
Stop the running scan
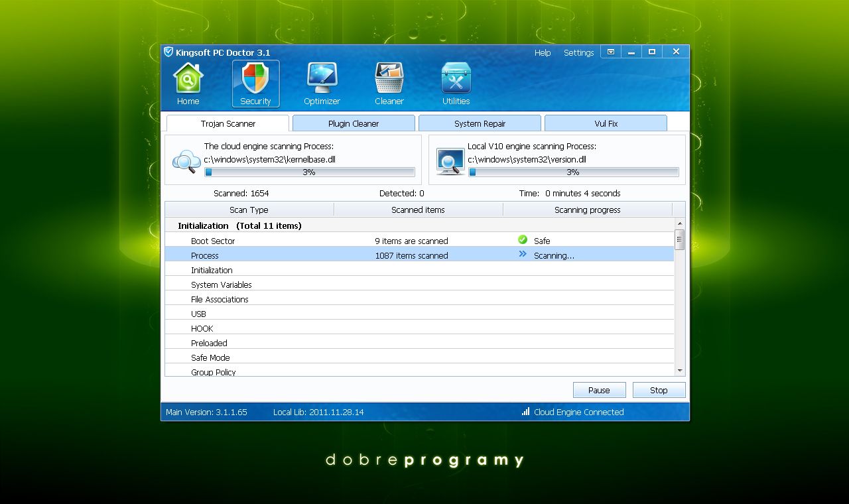pyautogui.click(x=659, y=390)
